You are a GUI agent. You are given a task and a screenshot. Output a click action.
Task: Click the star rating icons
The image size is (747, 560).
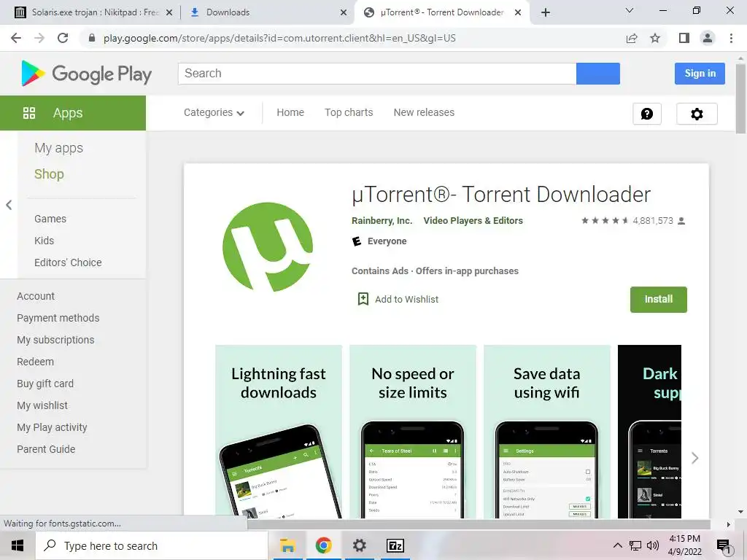click(x=605, y=220)
